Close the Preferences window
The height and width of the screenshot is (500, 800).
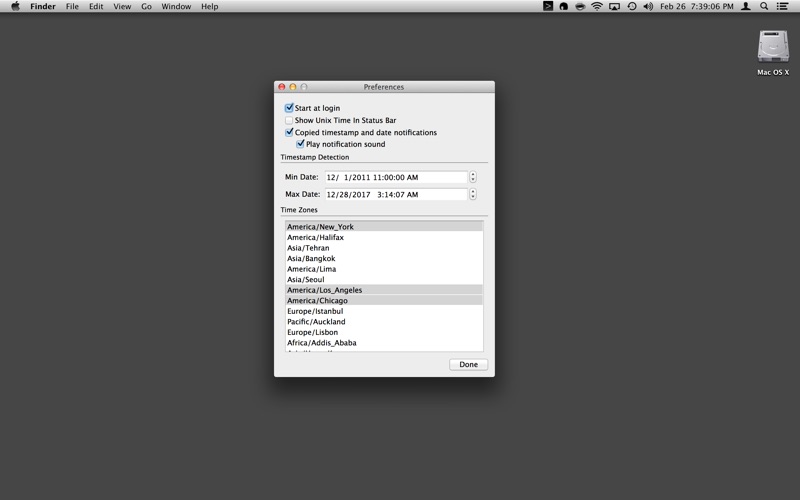[x=282, y=87]
